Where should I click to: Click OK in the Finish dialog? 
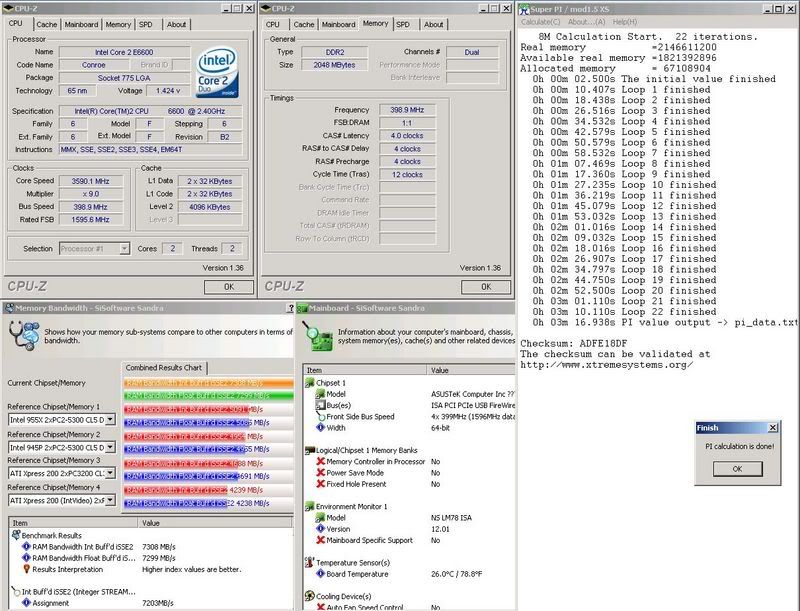(737, 469)
